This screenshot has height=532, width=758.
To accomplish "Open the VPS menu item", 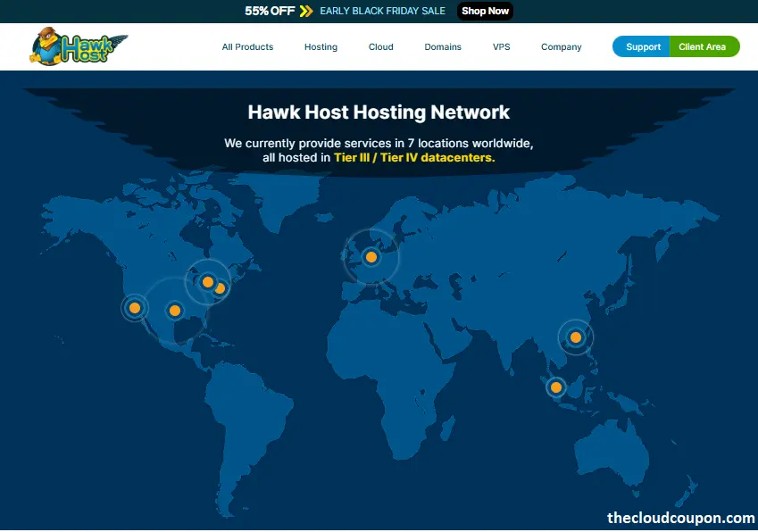I will point(501,46).
